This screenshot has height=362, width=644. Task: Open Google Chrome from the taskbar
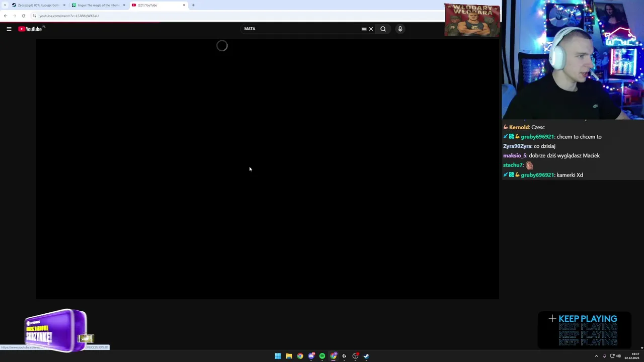click(300, 356)
